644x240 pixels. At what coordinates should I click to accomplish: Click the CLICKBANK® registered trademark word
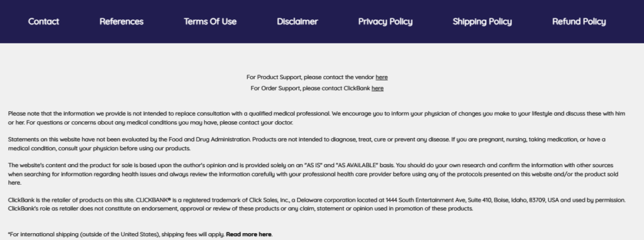tap(153, 200)
